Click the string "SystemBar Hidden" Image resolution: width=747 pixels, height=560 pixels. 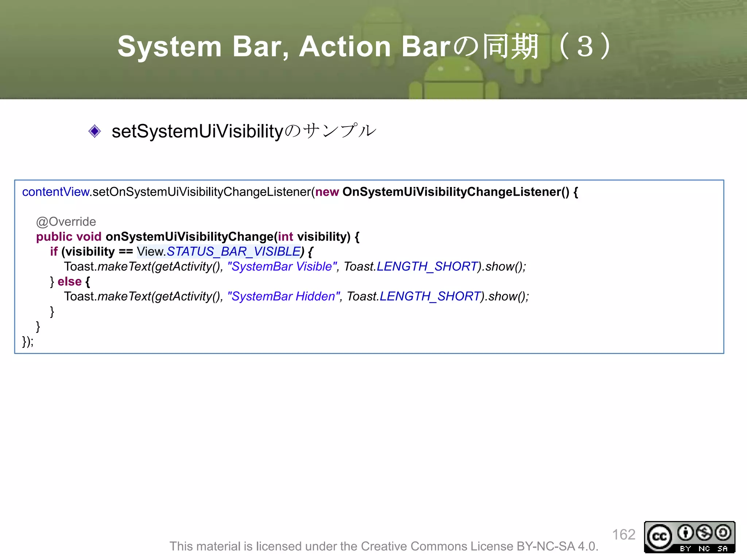pos(284,296)
